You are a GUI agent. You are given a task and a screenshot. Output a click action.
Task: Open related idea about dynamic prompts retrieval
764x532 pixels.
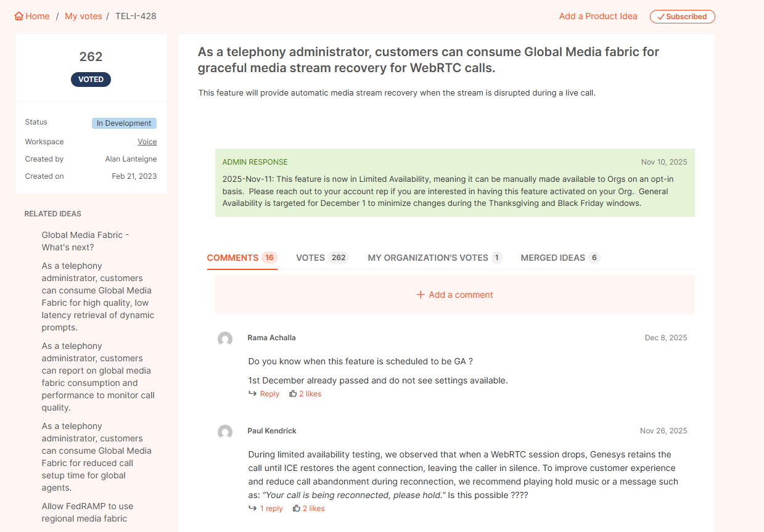(x=98, y=297)
